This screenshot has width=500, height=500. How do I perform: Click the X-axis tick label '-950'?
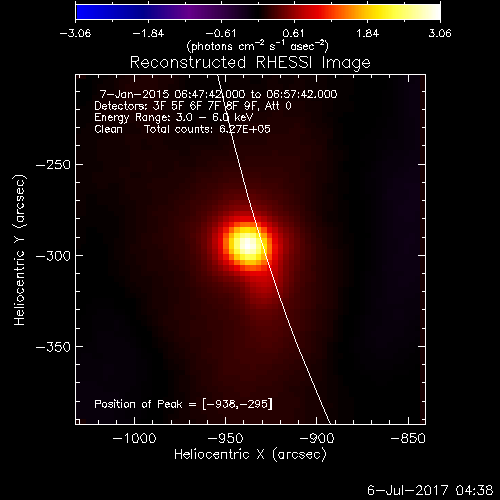click(x=226, y=438)
